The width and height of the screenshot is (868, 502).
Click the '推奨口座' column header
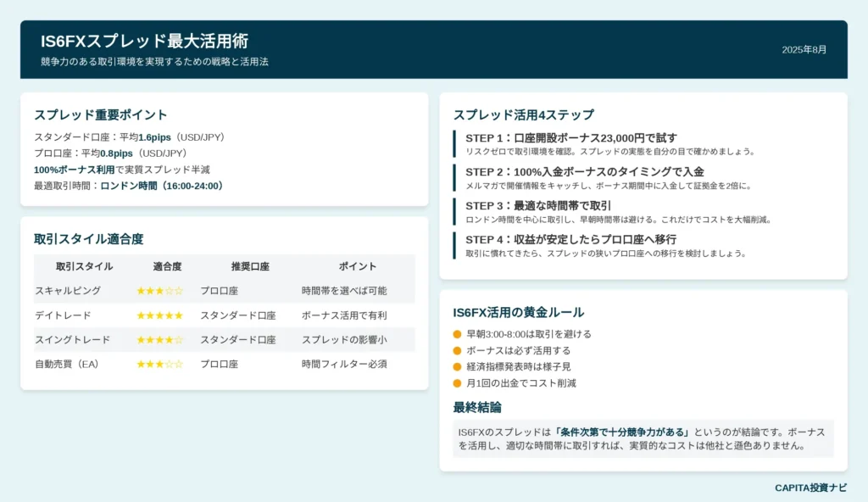click(x=250, y=266)
